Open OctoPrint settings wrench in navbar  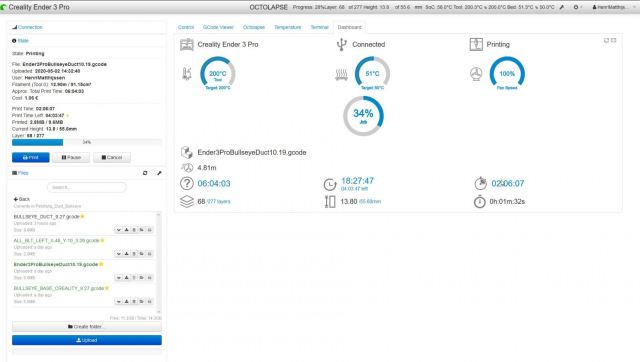(x=562, y=7)
